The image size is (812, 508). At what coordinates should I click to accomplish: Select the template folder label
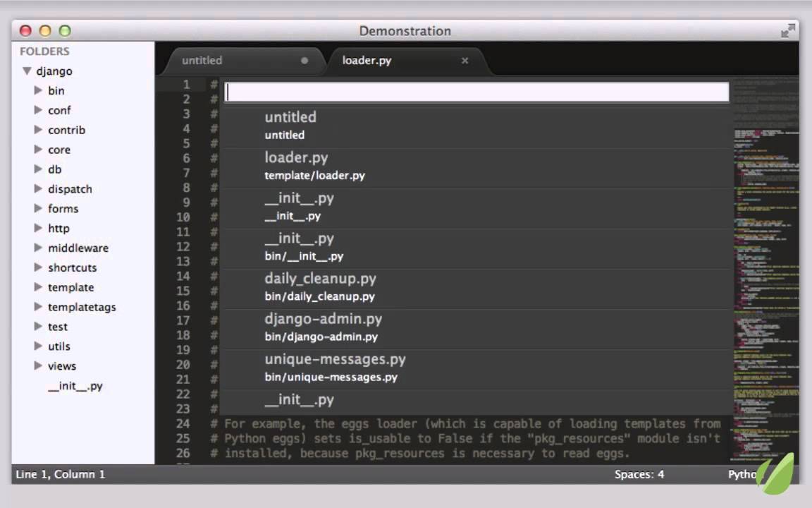tap(71, 288)
